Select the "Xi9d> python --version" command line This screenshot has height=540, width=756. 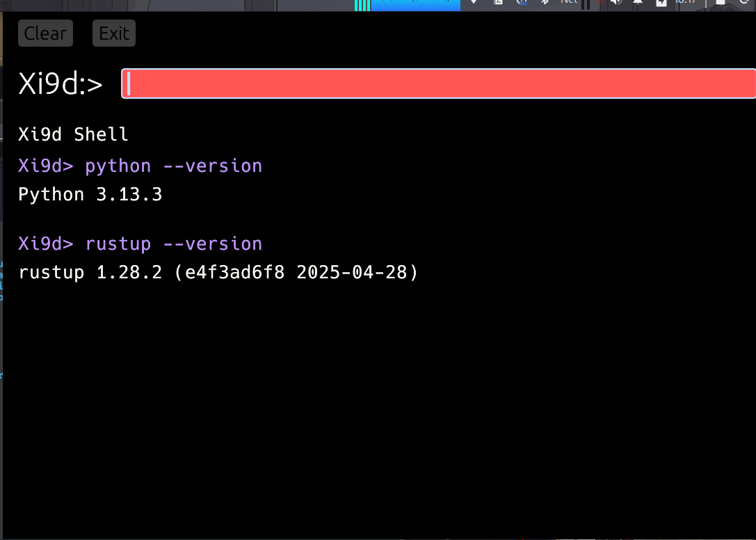tap(140, 166)
